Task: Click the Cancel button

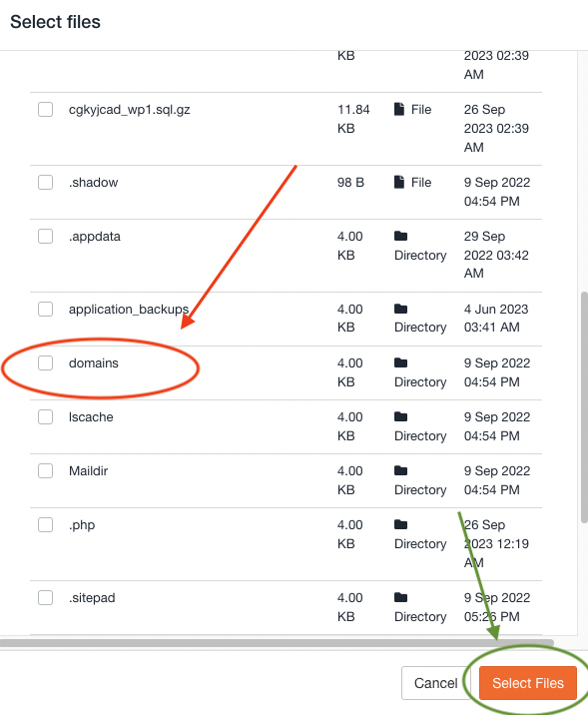Action: coord(435,683)
